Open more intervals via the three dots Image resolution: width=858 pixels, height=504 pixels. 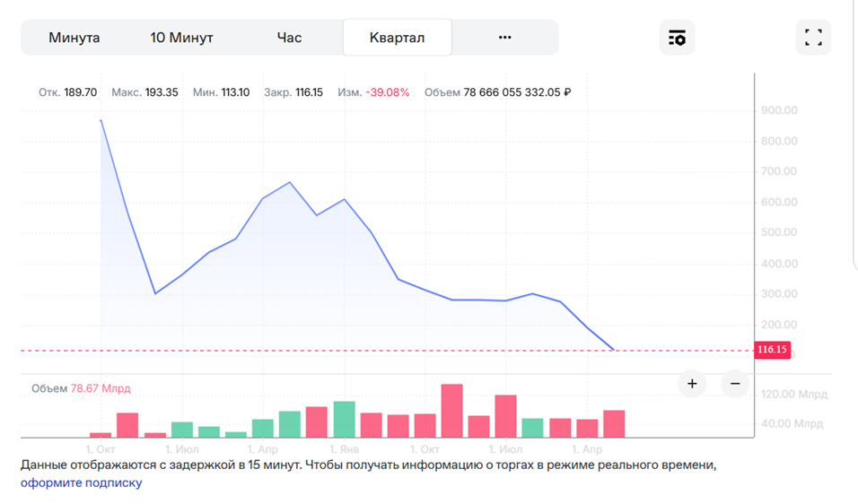(505, 37)
